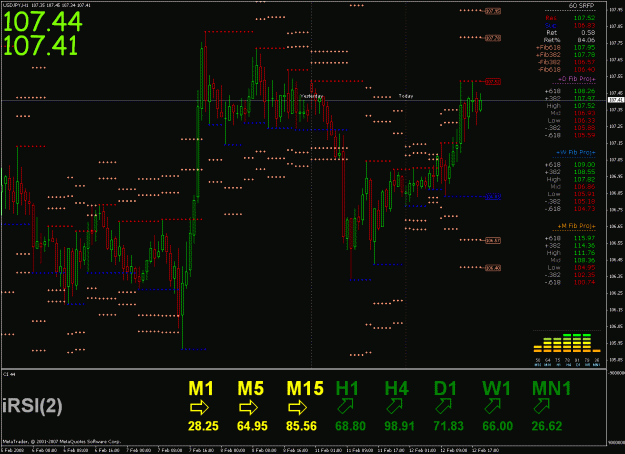
Task: Click the D Fib Proj heading
Action: click(x=576, y=79)
